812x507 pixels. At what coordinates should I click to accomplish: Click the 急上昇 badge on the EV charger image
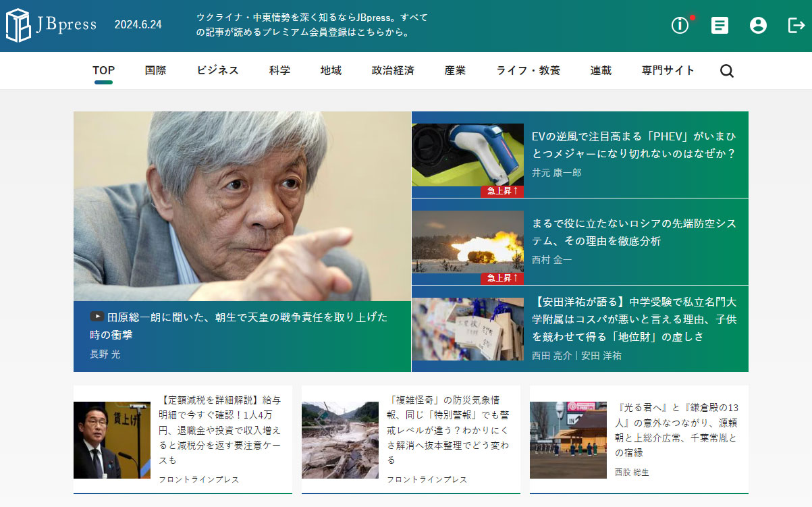(x=502, y=191)
